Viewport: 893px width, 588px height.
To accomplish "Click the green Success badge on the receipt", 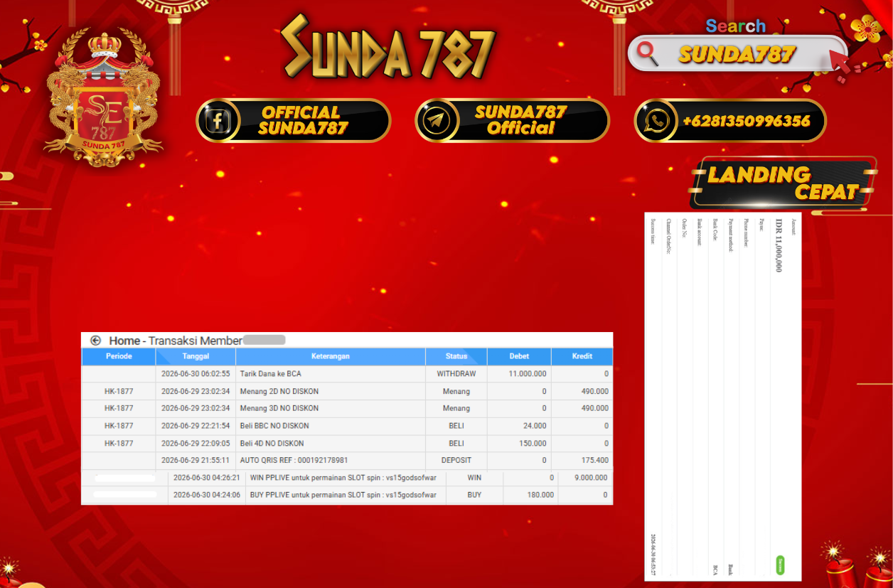I will tap(781, 565).
